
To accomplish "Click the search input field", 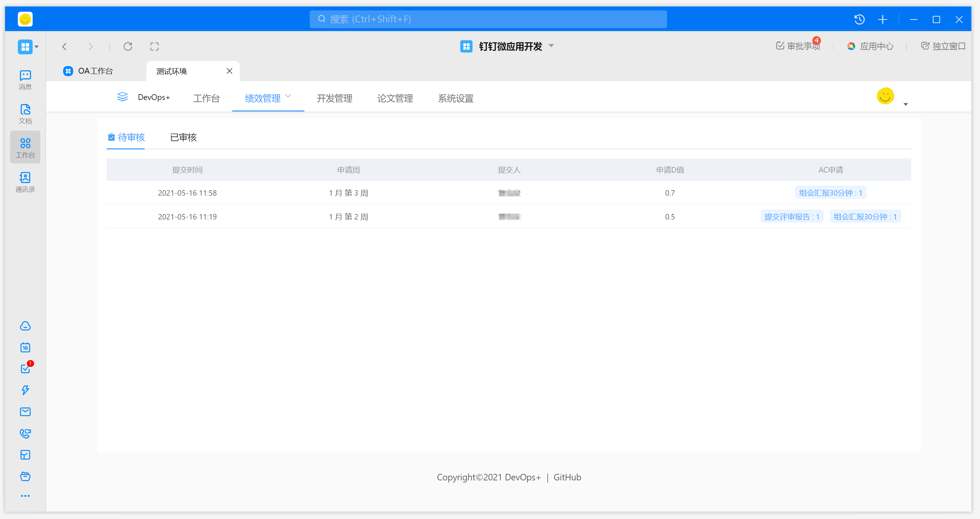I will [x=488, y=19].
